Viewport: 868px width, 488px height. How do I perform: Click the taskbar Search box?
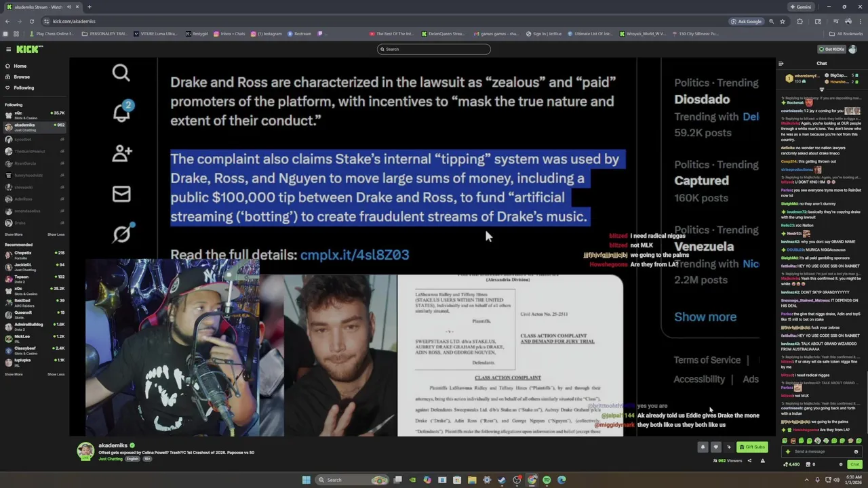tap(353, 480)
